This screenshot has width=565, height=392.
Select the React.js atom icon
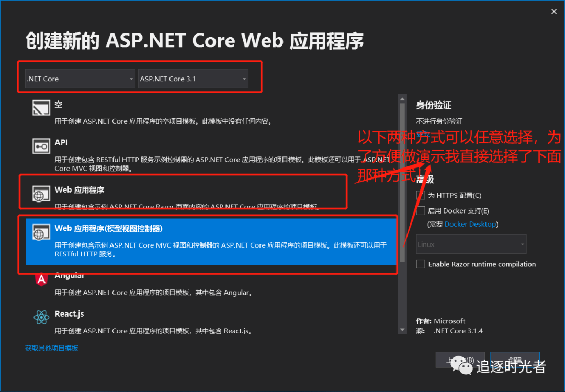(41, 317)
